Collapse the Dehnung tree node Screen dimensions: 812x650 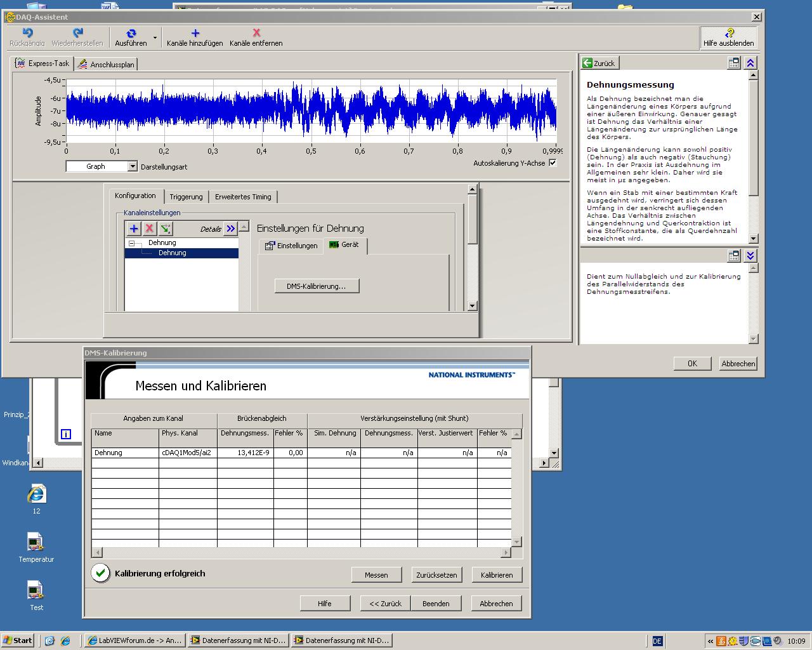click(x=131, y=243)
